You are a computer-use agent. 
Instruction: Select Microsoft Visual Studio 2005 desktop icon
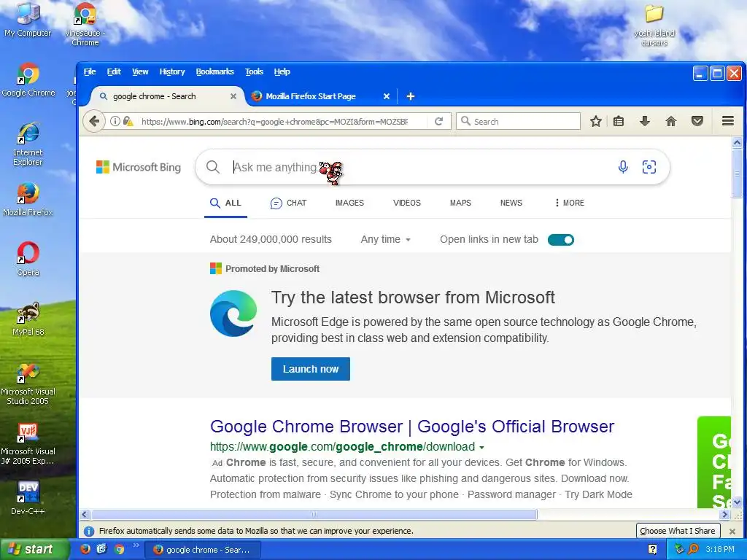tap(28, 384)
